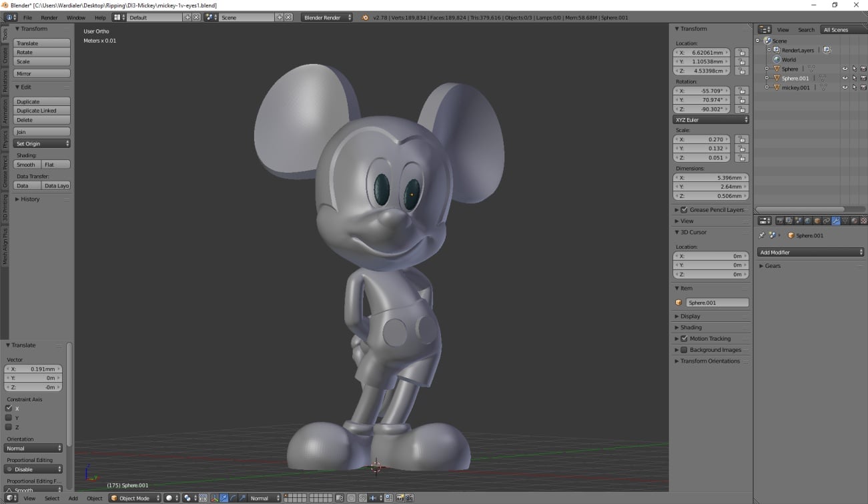Open the Render menu
The width and height of the screenshot is (868, 504).
[x=49, y=17]
